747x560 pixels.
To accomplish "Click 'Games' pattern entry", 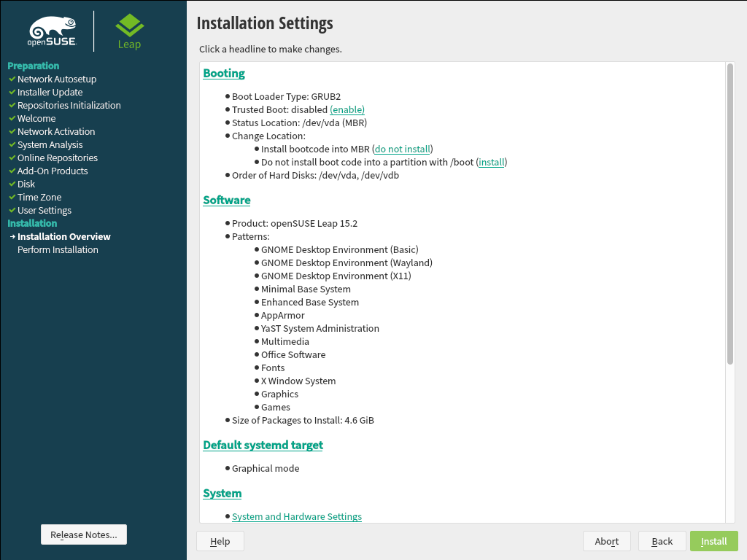I will 275,407.
